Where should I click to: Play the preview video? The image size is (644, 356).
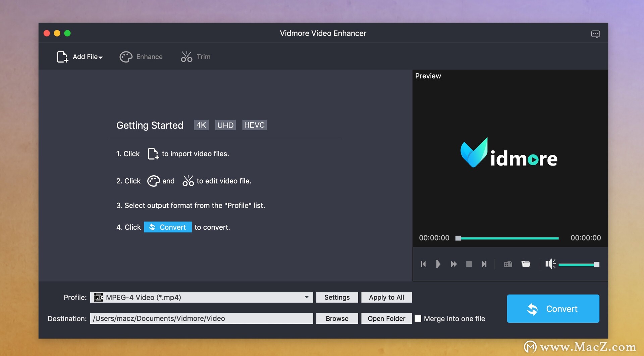coord(438,264)
